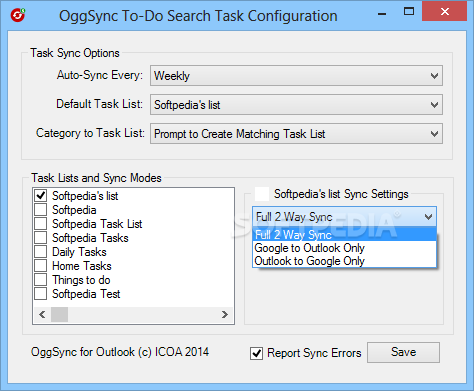The height and width of the screenshot is (391, 474).
Task: Choose highlighted Full 2 Way Sync option
Action: coord(344,235)
